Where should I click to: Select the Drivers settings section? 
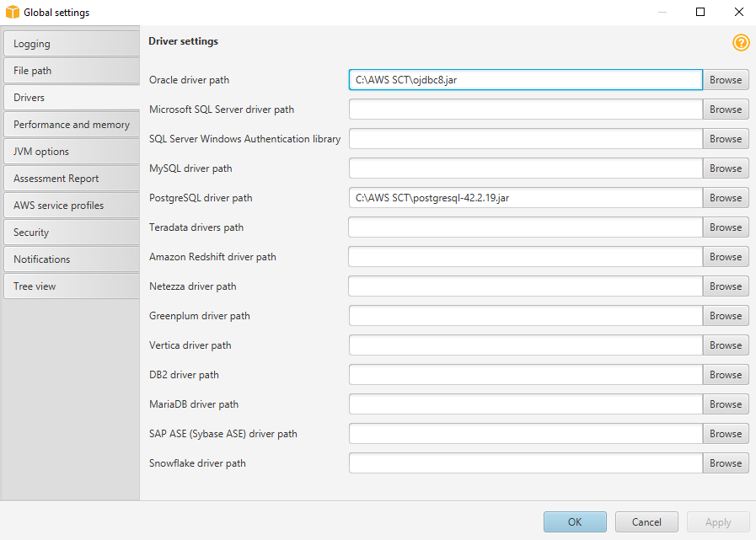[71, 97]
